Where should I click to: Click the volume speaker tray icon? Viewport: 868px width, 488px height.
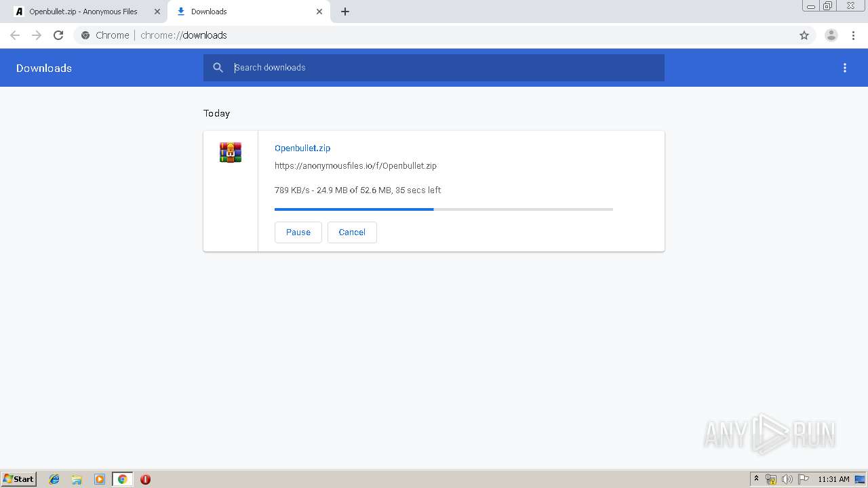(787, 479)
